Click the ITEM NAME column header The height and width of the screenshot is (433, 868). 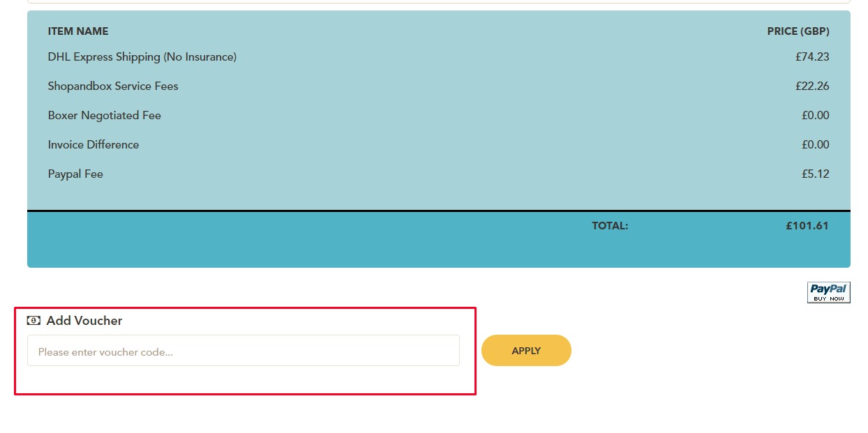click(78, 31)
